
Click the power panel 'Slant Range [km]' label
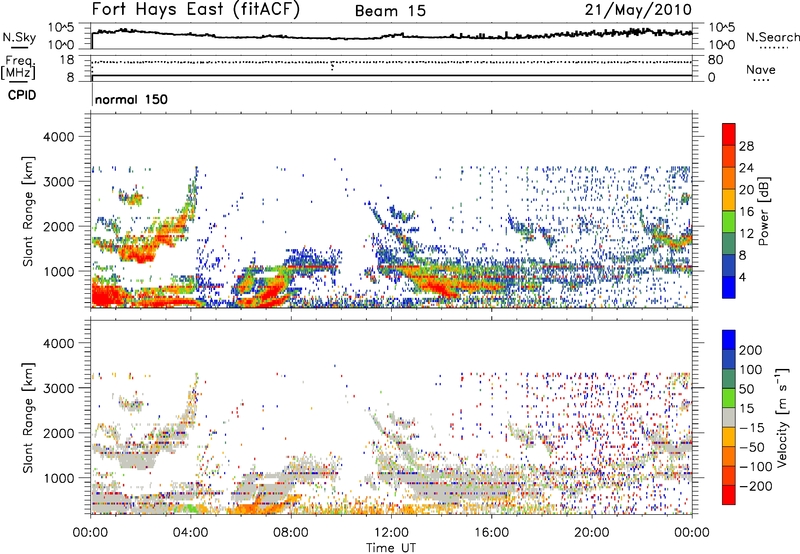(x=28, y=211)
